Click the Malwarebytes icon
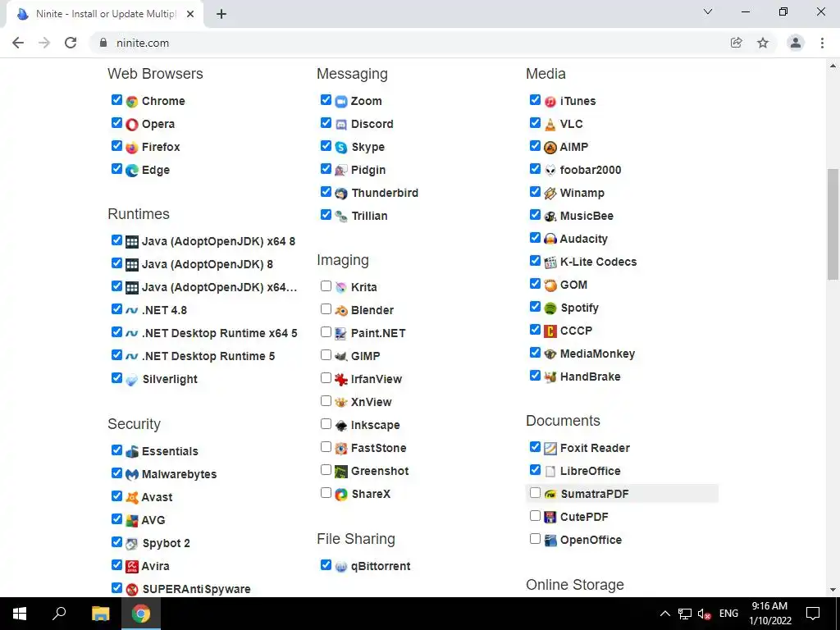Screen dimensions: 840x630 [132, 475]
